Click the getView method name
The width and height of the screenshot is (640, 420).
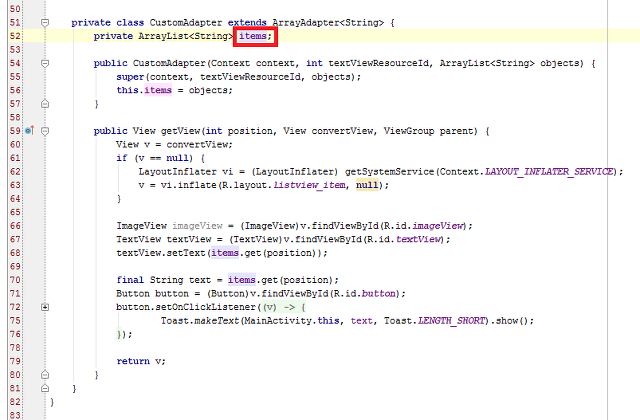click(x=180, y=131)
